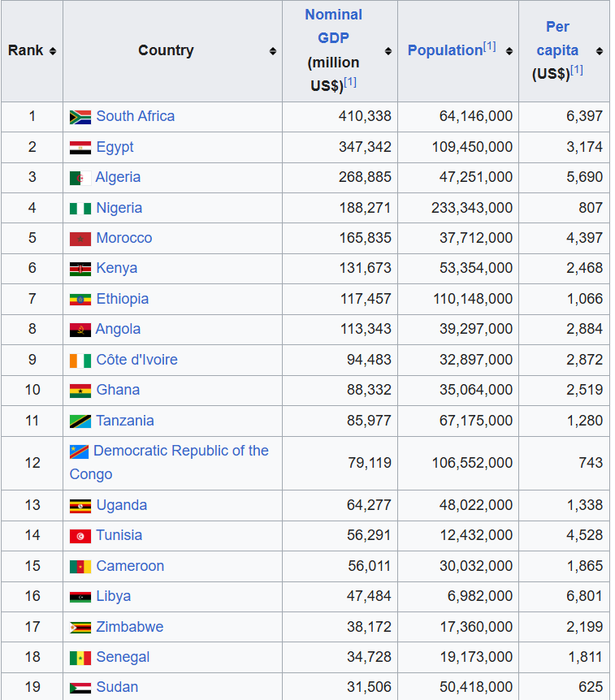Image resolution: width=615 pixels, height=700 pixels.
Task: Open the Per capita header link
Action: (x=557, y=38)
